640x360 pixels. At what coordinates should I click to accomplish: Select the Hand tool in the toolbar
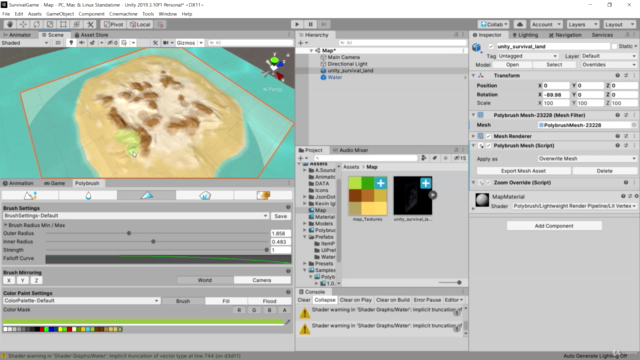pos(10,24)
